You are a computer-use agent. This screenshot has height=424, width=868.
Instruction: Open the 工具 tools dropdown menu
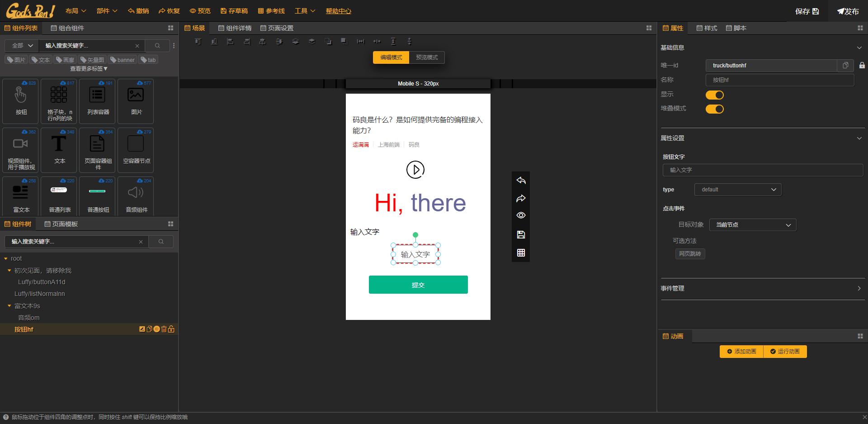pos(305,11)
